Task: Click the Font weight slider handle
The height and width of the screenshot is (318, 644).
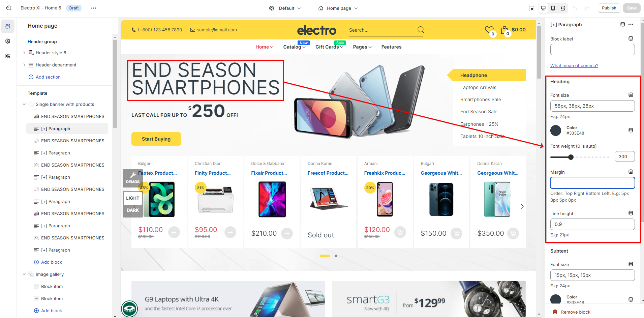Action: click(x=571, y=157)
